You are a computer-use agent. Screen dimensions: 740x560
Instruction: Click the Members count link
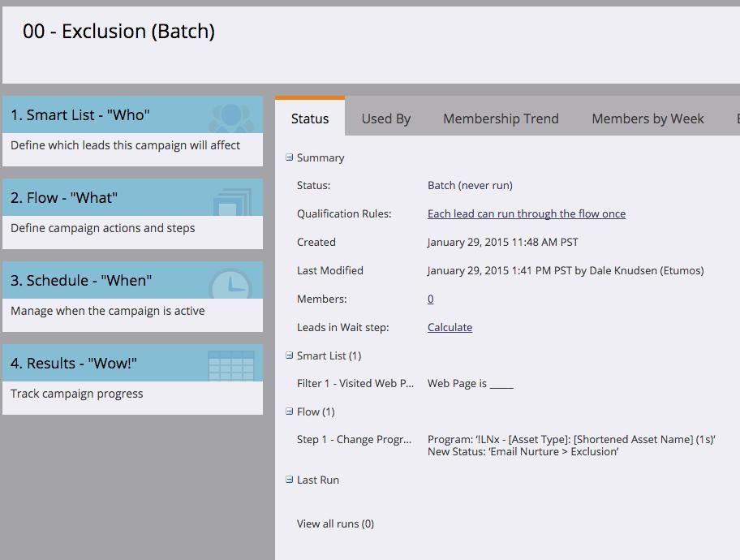[x=430, y=299]
